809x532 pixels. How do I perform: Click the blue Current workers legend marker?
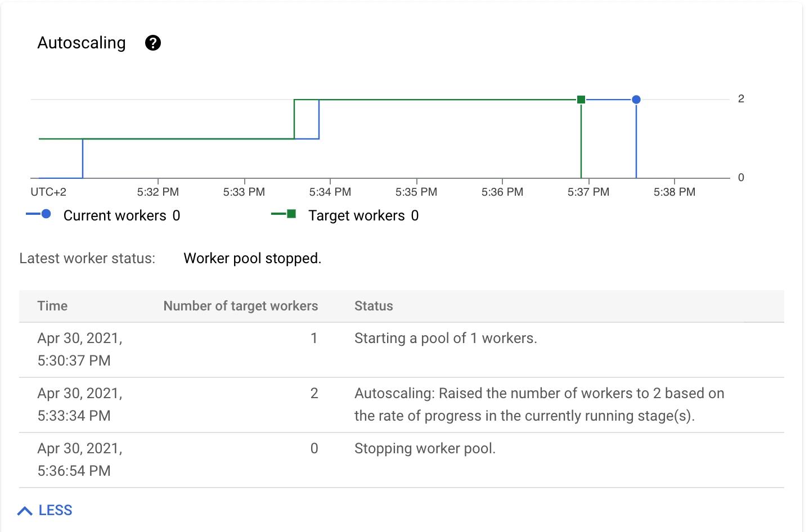point(46,214)
